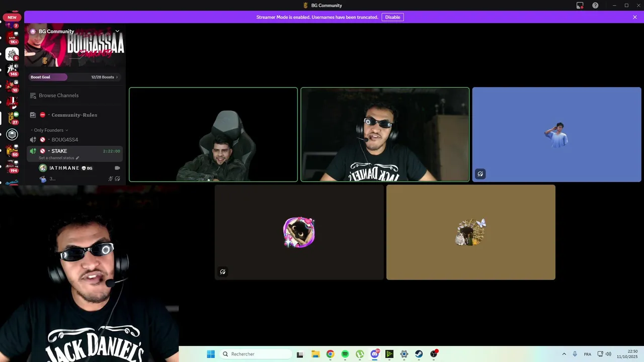Screen dimensions: 644x362
Task: Open the 12/28 Boosts chevron
Action: coord(117,77)
